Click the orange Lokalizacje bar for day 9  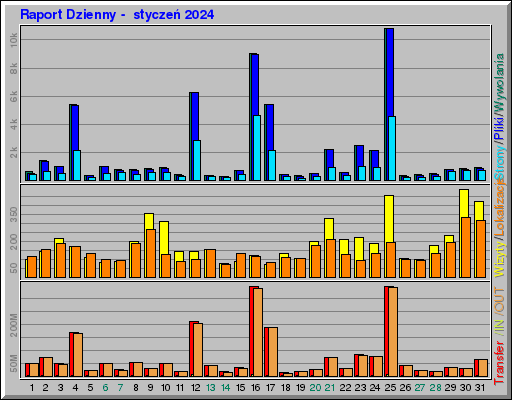[151, 253]
